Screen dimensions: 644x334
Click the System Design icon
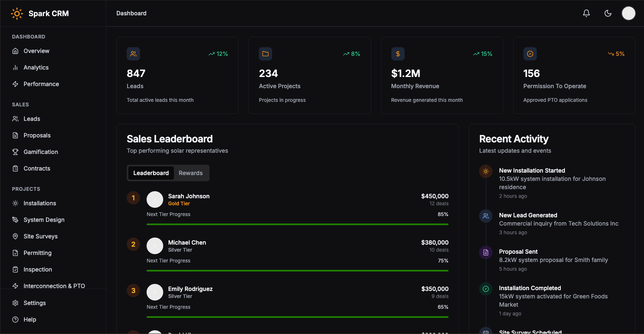[x=15, y=220]
